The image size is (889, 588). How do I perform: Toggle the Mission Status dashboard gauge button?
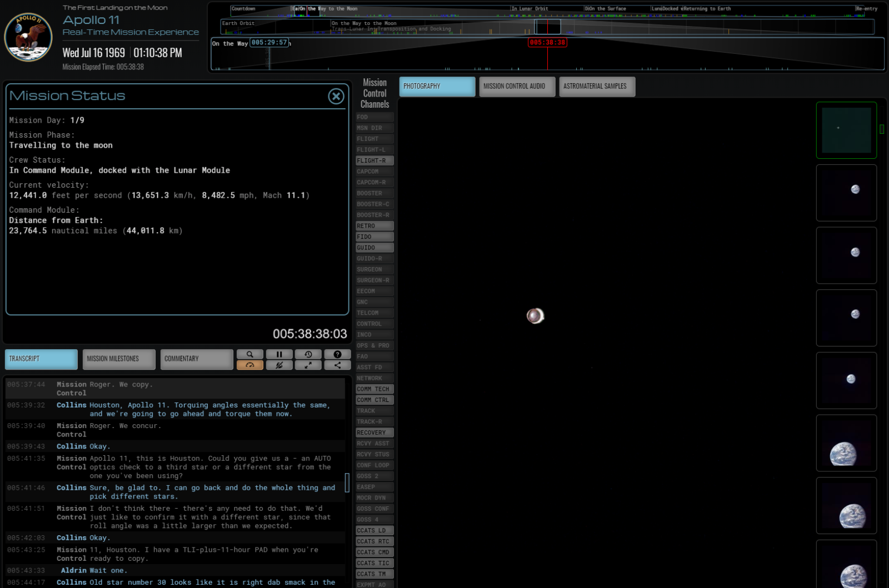coord(250,365)
